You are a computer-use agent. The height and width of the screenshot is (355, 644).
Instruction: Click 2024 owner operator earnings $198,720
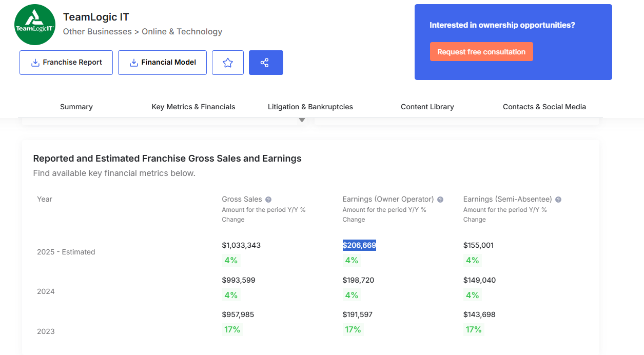359,280
